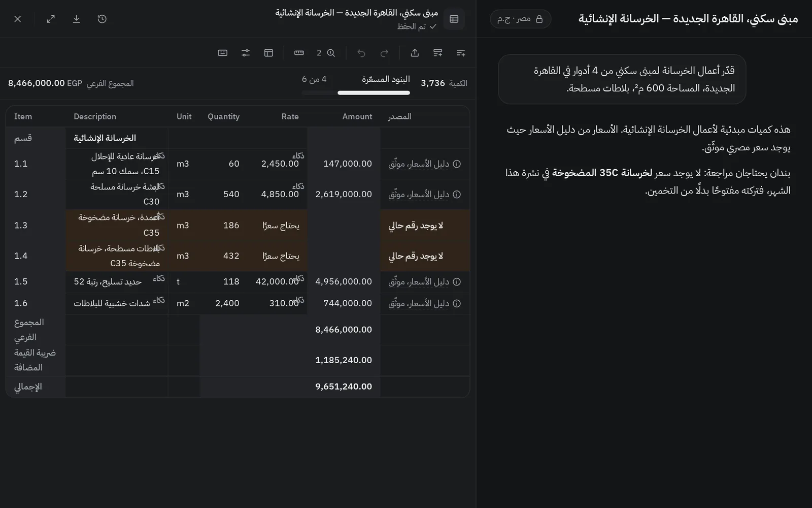Select VAT amount 1,185,240.00 cell

pyautogui.click(x=344, y=360)
